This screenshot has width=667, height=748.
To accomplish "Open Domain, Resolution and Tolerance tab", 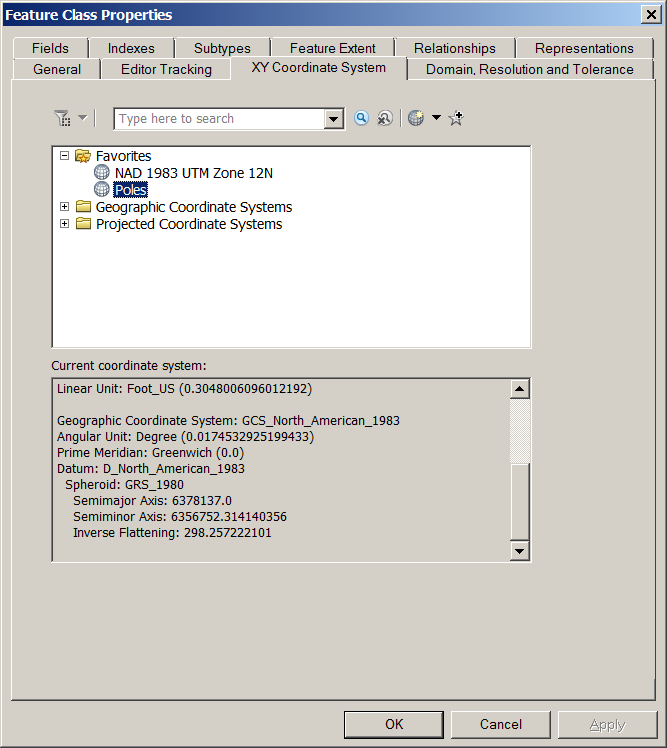I will 530,69.
